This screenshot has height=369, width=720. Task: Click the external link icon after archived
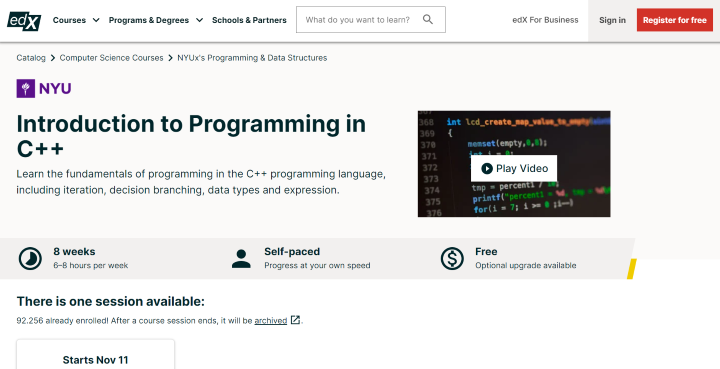(296, 320)
